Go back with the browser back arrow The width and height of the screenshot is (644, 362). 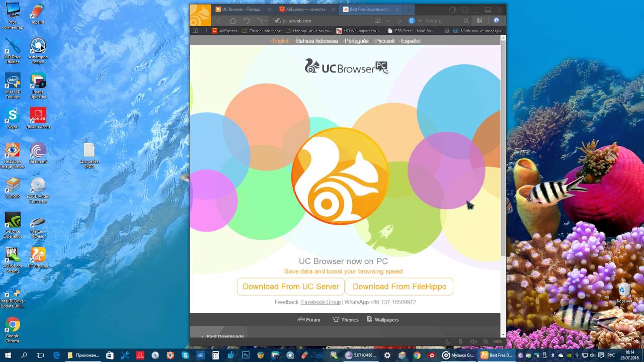click(x=219, y=21)
